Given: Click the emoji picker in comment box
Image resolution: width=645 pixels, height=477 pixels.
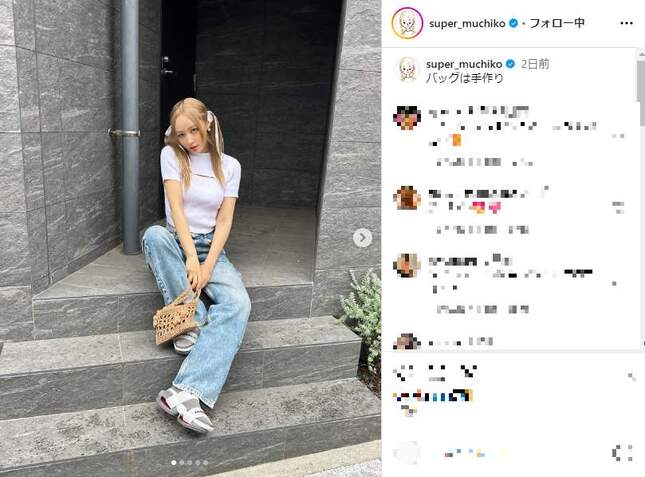Looking at the screenshot, I should [x=406, y=453].
